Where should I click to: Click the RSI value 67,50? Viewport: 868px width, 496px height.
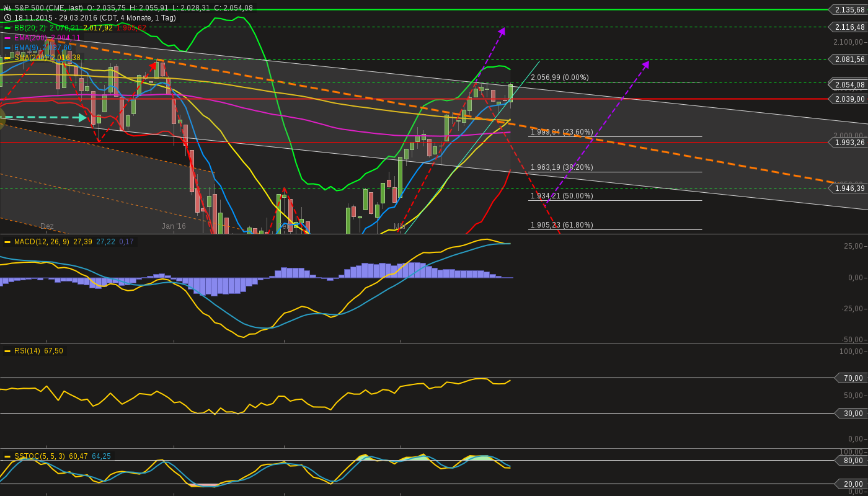(x=53, y=351)
